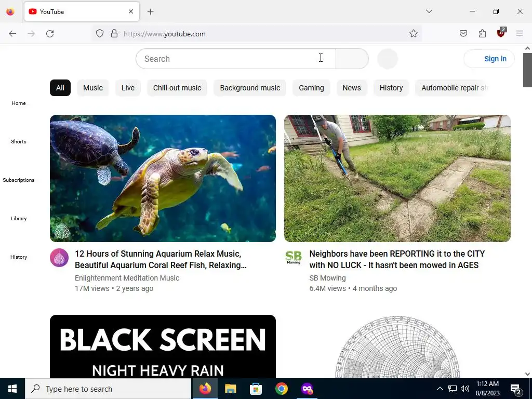Viewport: 532px width, 399px height.
Task: Open the Firefox hamburger application menu
Action: coord(520,33)
